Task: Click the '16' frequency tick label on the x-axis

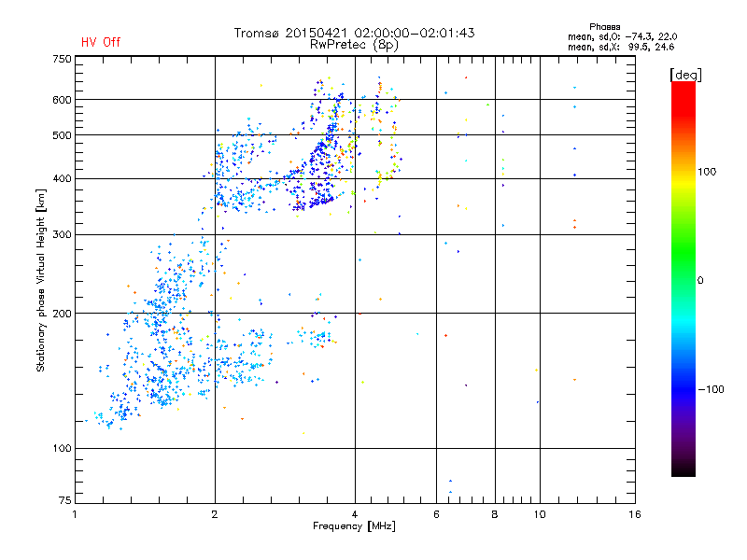Action: pos(635,514)
